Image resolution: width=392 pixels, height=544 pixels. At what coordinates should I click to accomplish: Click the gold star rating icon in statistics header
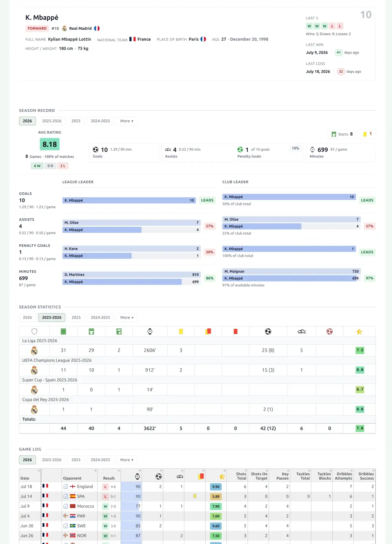click(359, 332)
